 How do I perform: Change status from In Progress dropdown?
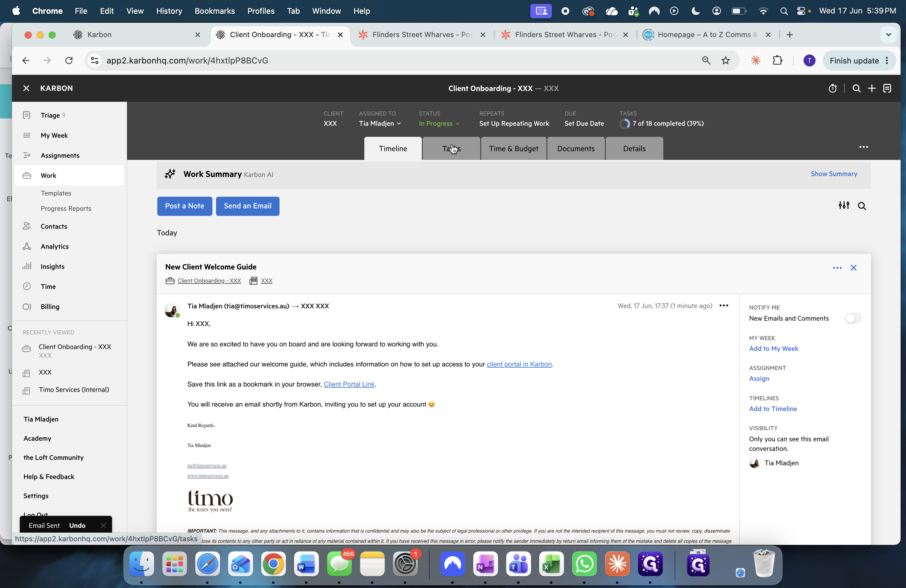coord(439,123)
